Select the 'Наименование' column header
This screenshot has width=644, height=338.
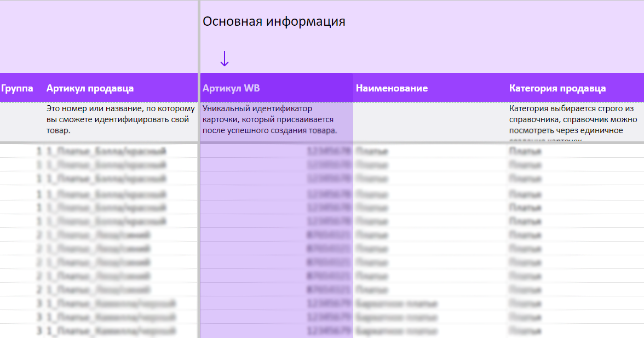pos(392,88)
